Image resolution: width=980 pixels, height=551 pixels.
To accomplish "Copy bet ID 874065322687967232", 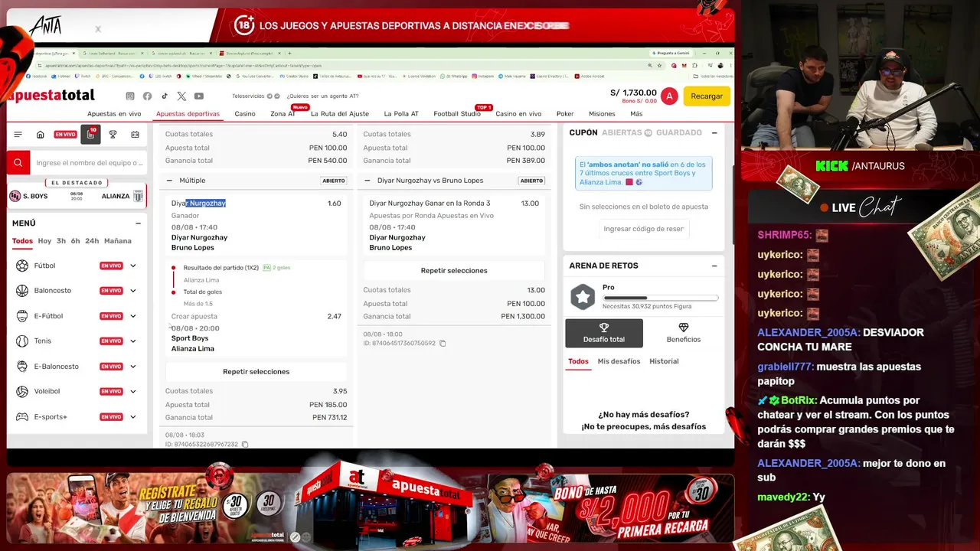I will pyautogui.click(x=245, y=445).
